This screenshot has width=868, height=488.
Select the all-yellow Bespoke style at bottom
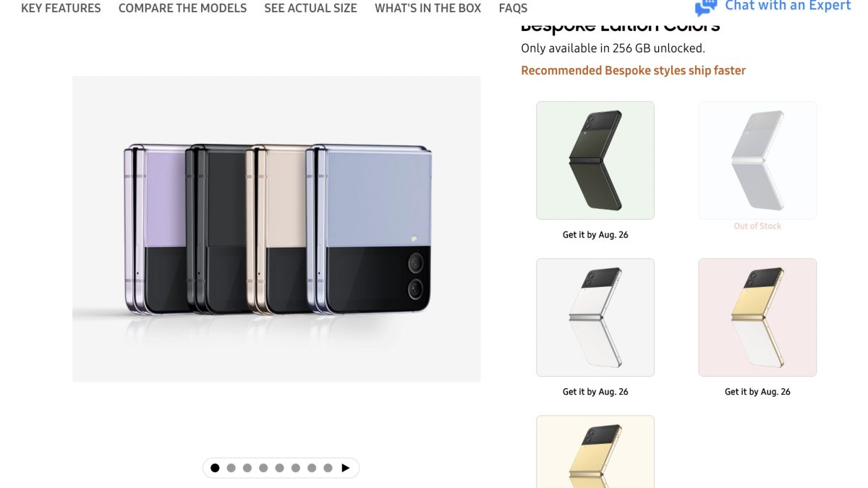[x=595, y=452]
